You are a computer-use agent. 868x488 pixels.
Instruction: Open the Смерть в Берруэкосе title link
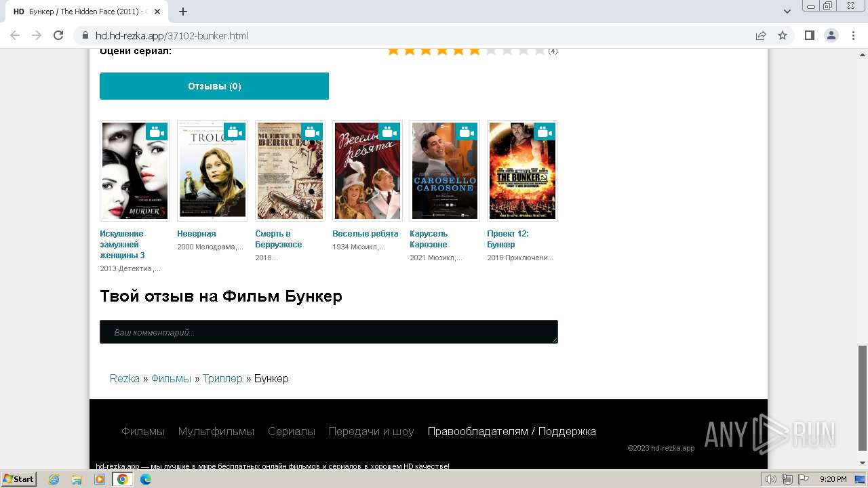279,239
